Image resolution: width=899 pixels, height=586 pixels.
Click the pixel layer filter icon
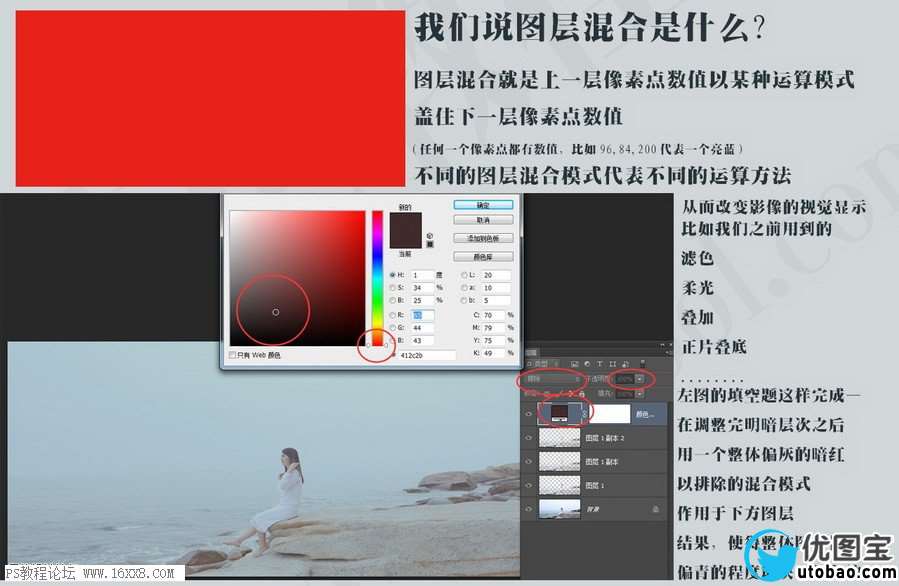pyautogui.click(x=573, y=364)
